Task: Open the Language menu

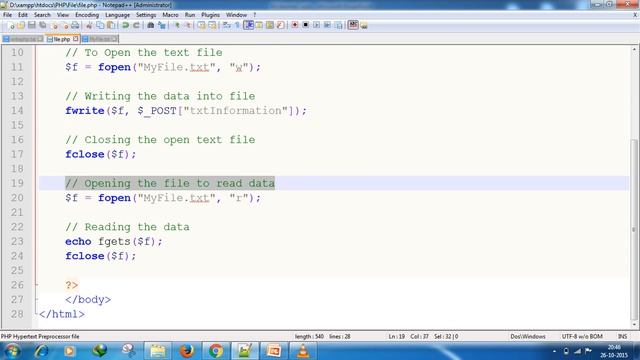Action: point(117,15)
